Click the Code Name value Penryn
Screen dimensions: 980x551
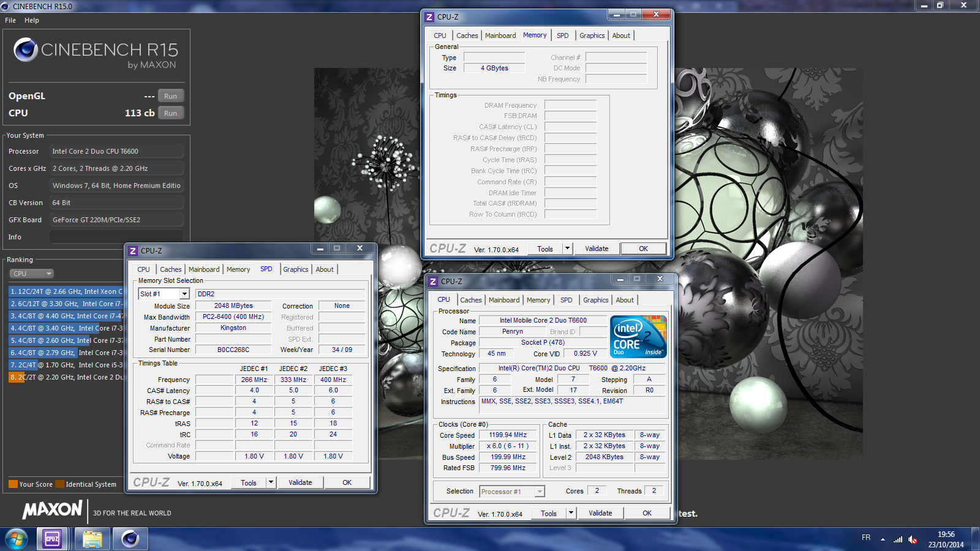(x=512, y=331)
